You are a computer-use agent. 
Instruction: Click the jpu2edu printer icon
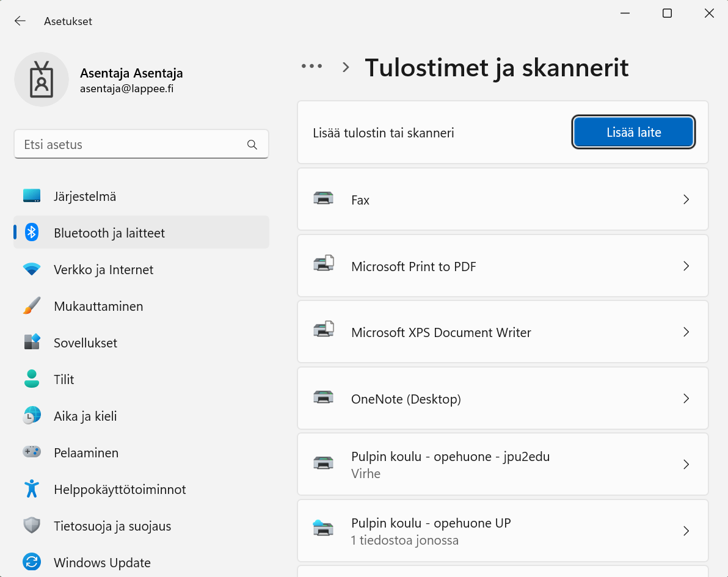click(323, 463)
